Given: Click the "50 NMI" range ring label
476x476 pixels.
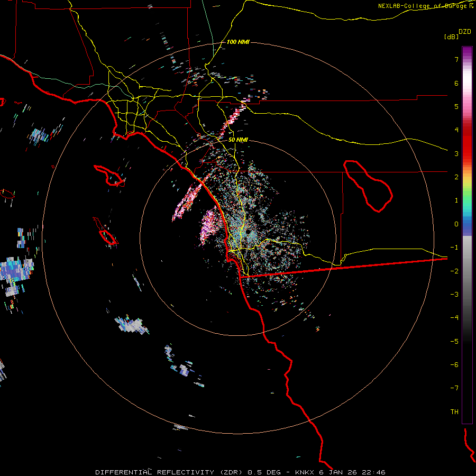Looking at the screenshot, I should point(238,140).
